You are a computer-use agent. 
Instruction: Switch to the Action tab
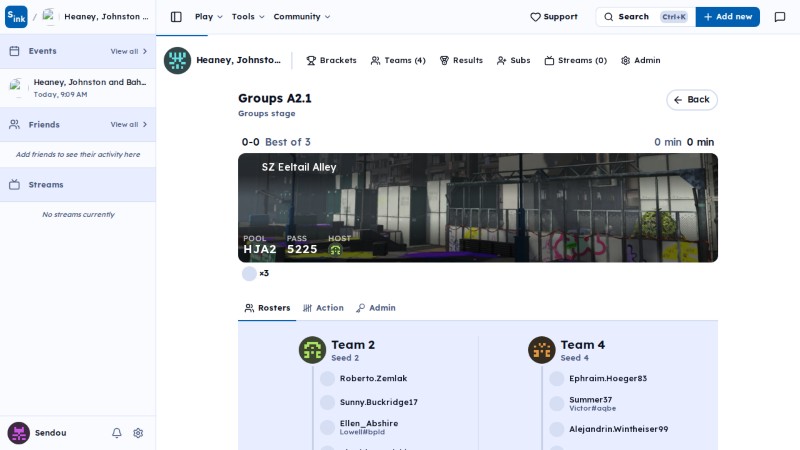click(323, 308)
